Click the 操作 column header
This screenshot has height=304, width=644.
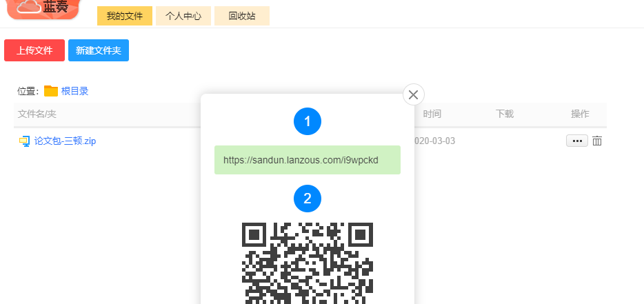(580, 114)
